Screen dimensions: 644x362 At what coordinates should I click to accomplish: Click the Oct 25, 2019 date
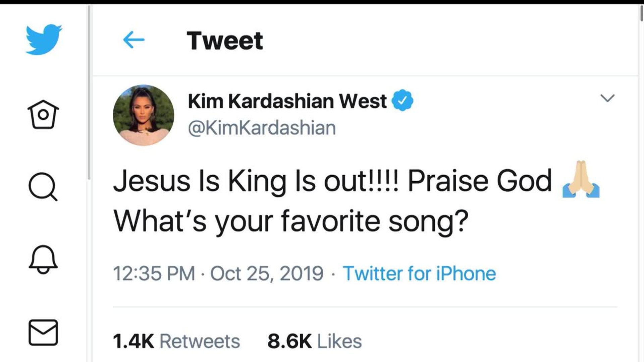pos(267,274)
